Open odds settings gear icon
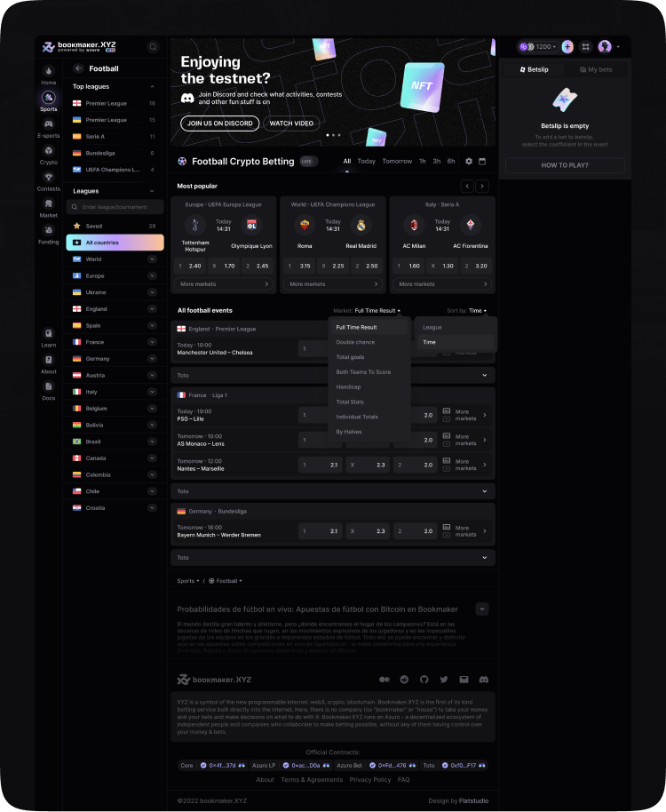 [x=468, y=162]
